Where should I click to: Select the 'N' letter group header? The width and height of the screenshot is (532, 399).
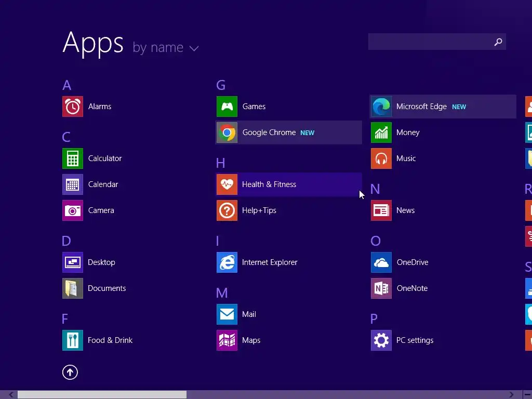click(x=375, y=189)
